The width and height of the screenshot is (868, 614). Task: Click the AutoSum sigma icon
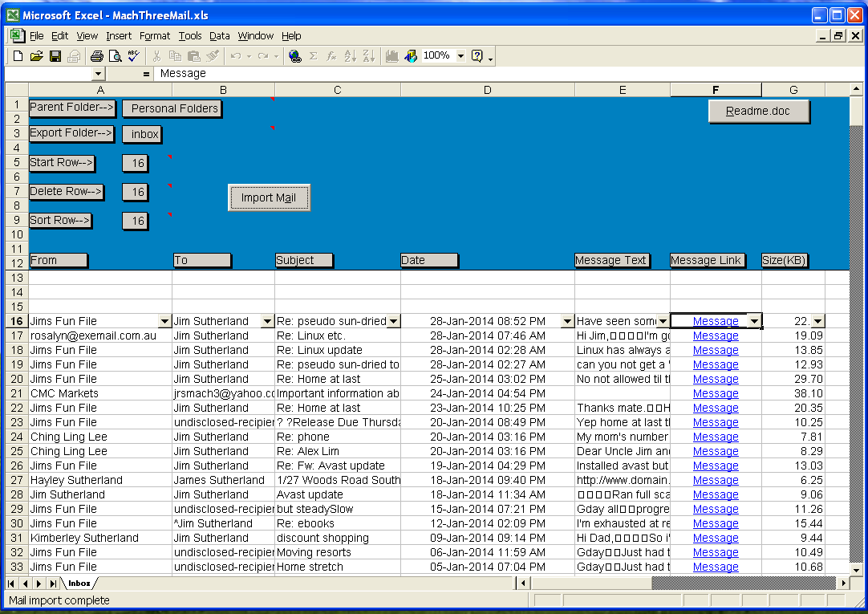coord(314,56)
